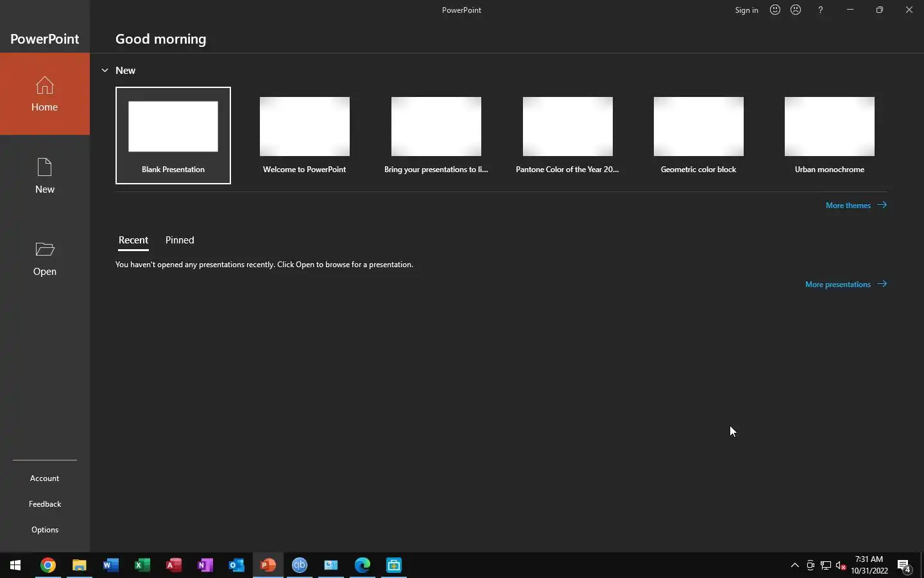This screenshot has height=578, width=924.
Task: Open the notification center icon
Action: click(x=905, y=566)
